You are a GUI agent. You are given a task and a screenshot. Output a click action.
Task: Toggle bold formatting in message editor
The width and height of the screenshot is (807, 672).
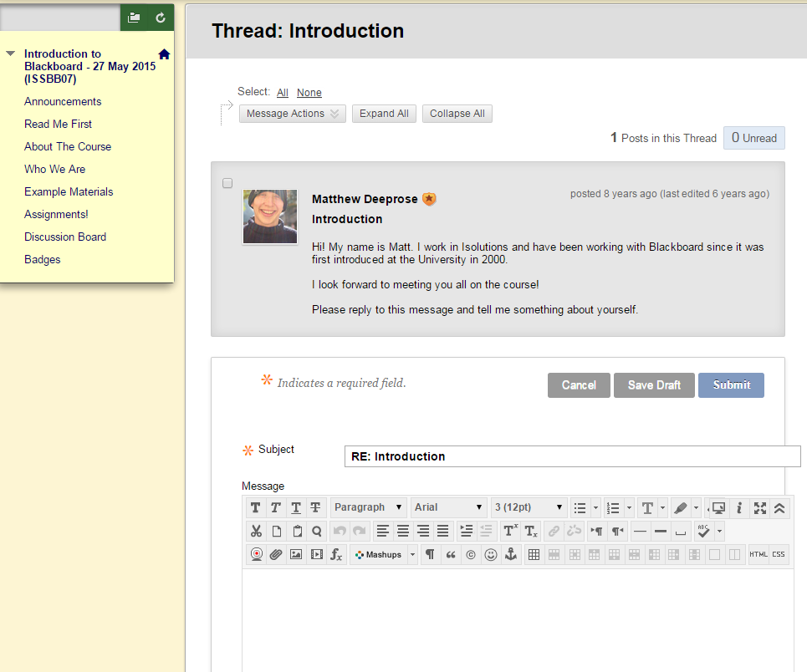coord(256,507)
